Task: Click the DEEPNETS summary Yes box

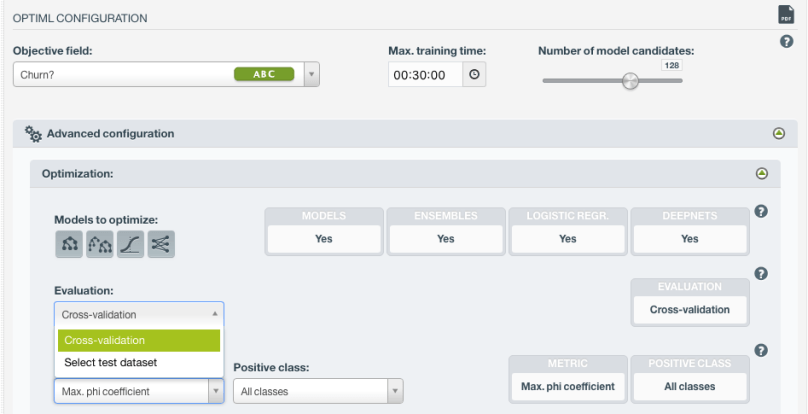Action: pos(689,239)
